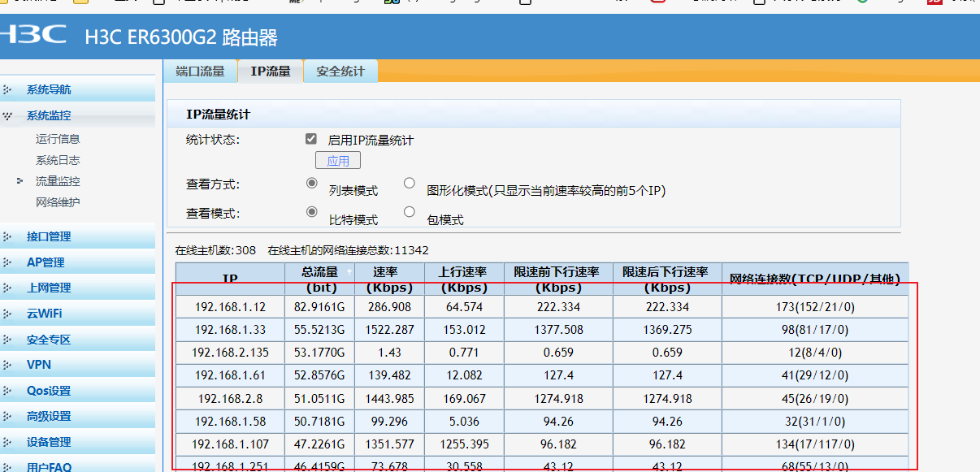Click IP cell 192.168.2.8
This screenshot has height=472, width=980.
230,399
